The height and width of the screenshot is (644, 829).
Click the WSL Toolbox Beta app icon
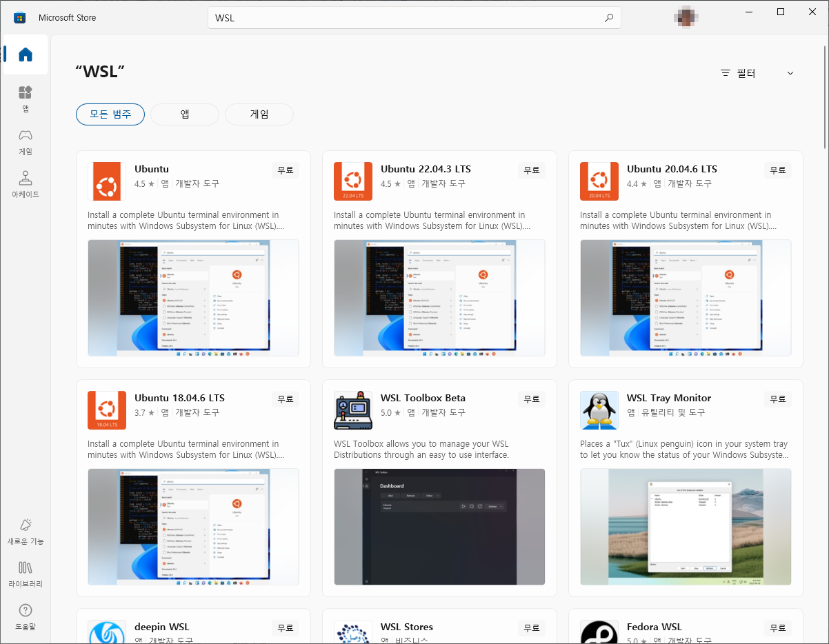(x=353, y=410)
